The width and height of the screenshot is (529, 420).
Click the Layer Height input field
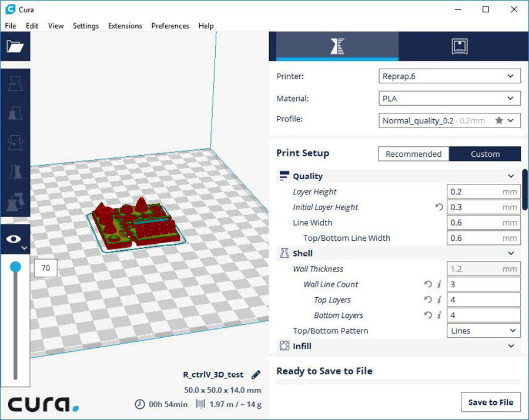click(484, 192)
